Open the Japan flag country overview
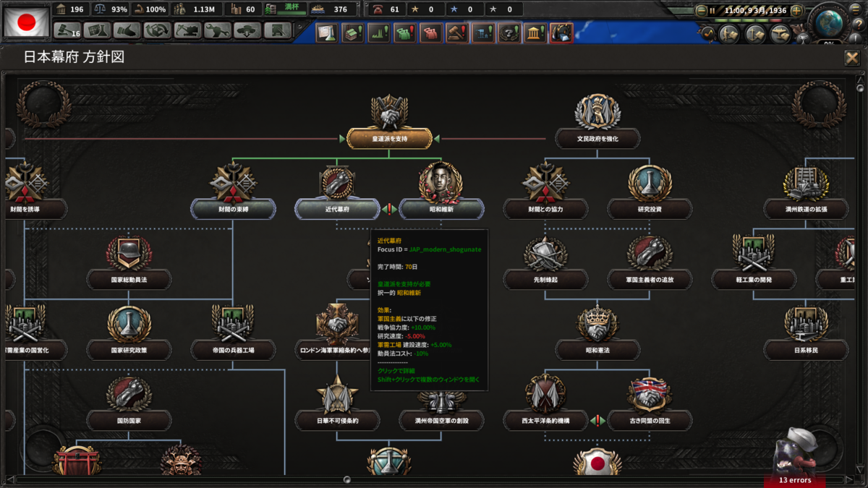This screenshot has width=868, height=488. coord(27,22)
